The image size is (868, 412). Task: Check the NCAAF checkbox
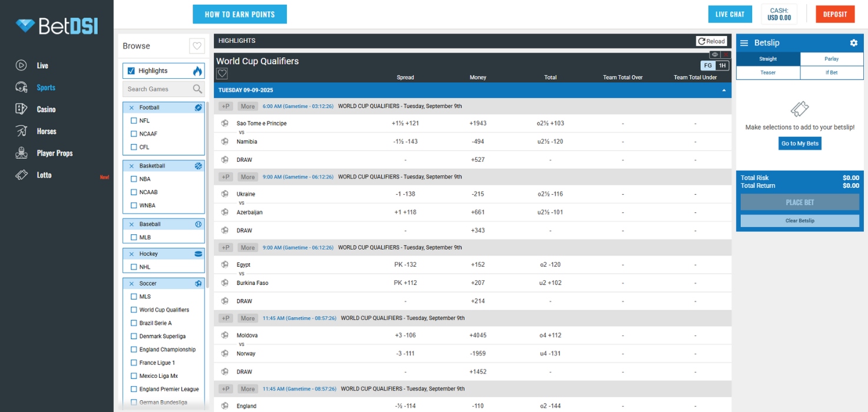(134, 134)
